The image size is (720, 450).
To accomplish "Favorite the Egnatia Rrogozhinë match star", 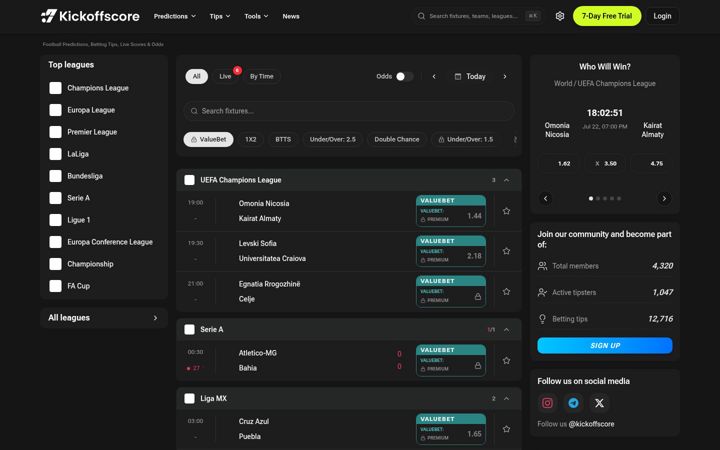I will point(506,292).
